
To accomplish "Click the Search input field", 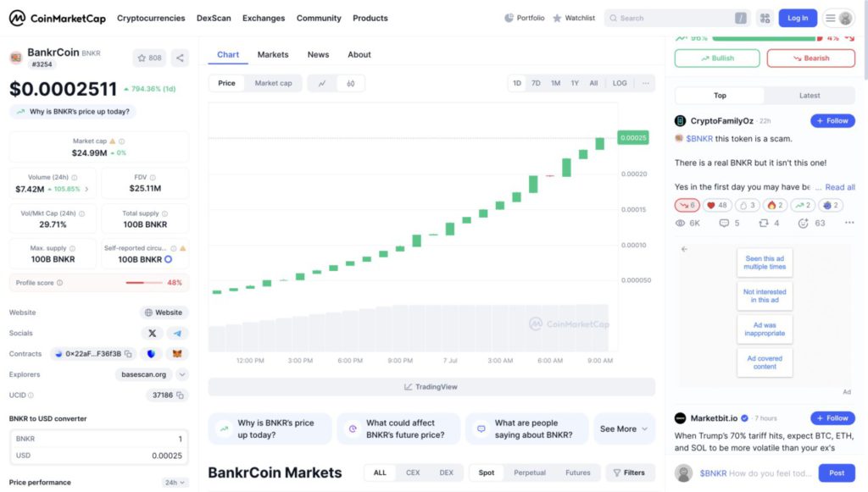I will 676,19.
